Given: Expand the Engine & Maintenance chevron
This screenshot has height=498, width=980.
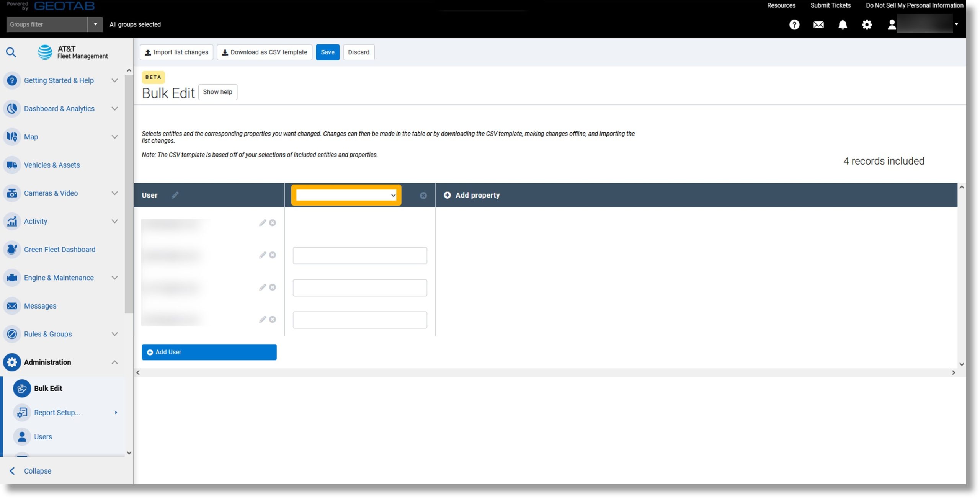Looking at the screenshot, I should coord(114,278).
